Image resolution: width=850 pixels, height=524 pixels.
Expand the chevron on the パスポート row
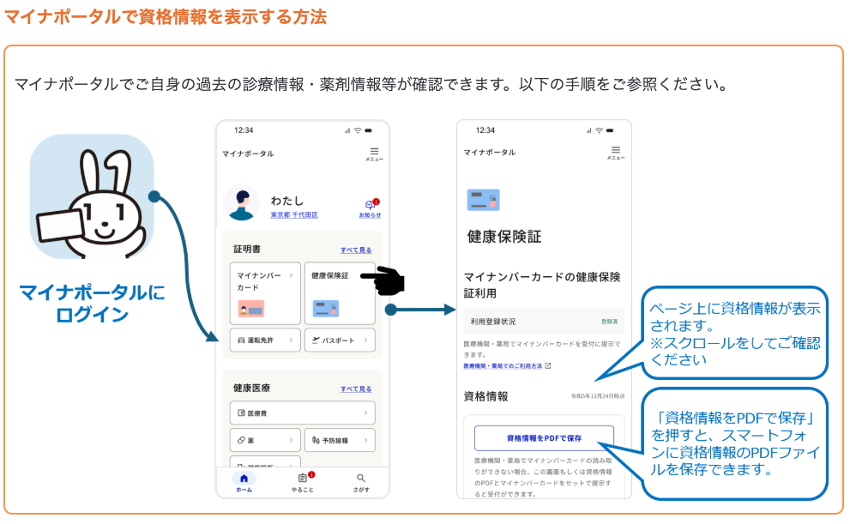(x=366, y=340)
